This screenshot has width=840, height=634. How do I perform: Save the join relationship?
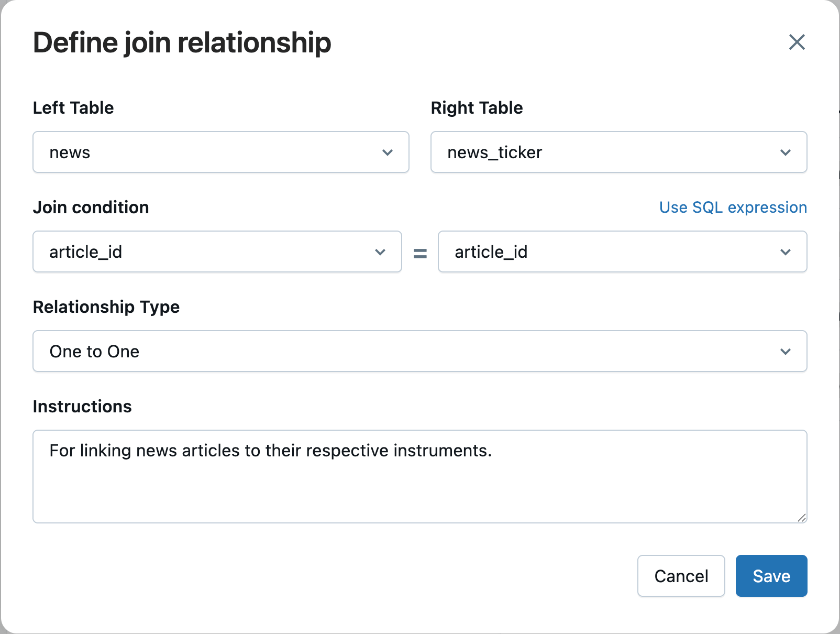(771, 576)
